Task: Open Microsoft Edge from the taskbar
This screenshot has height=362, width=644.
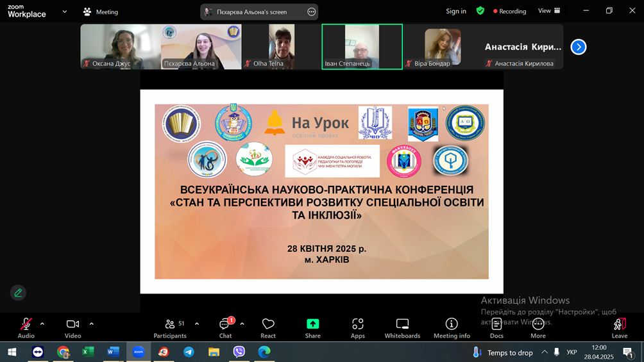Action: click(x=264, y=352)
